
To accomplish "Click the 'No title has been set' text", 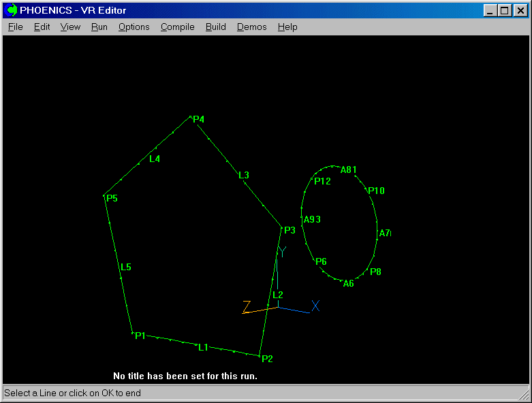I will tap(185, 376).
